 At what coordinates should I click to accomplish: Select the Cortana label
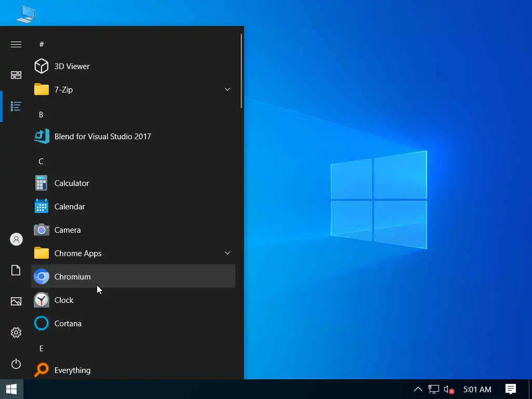68,324
